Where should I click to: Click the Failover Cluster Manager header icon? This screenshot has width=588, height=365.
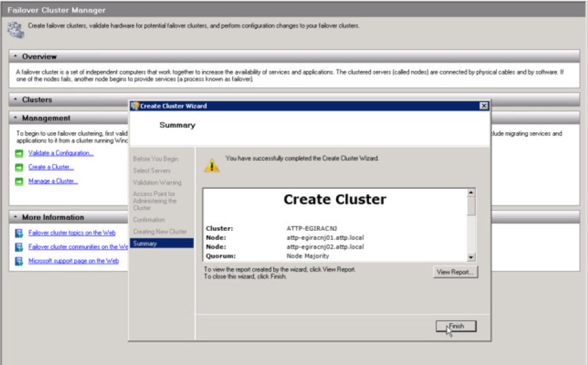point(15,30)
